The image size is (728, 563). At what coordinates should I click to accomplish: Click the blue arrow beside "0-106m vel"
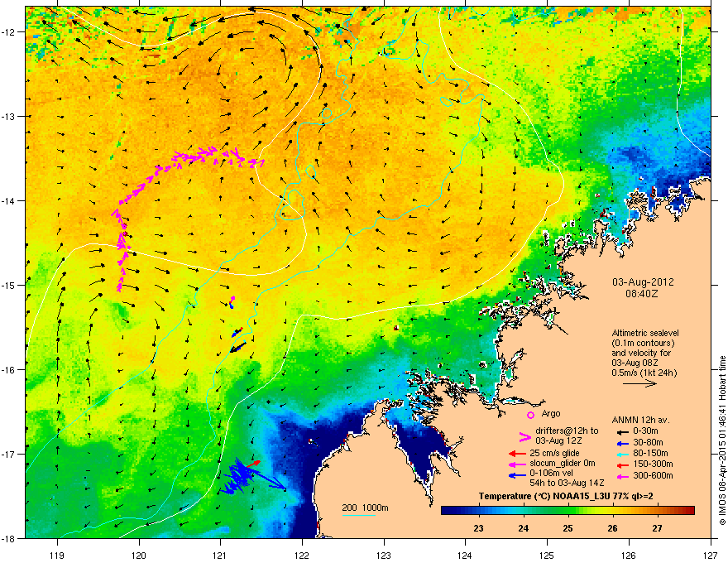pyautogui.click(x=517, y=474)
